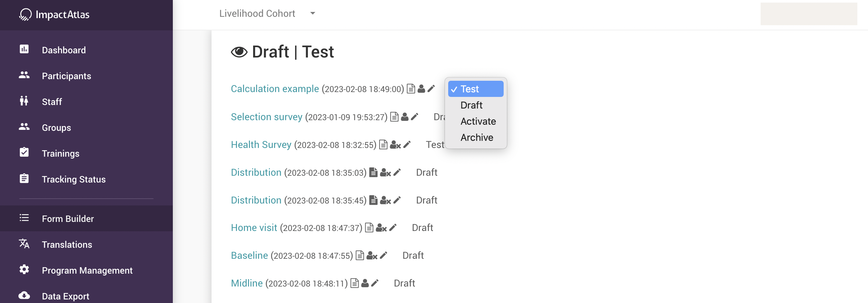868x303 pixels.
Task: Click the ImpactAtlas logo icon
Action: tap(25, 15)
